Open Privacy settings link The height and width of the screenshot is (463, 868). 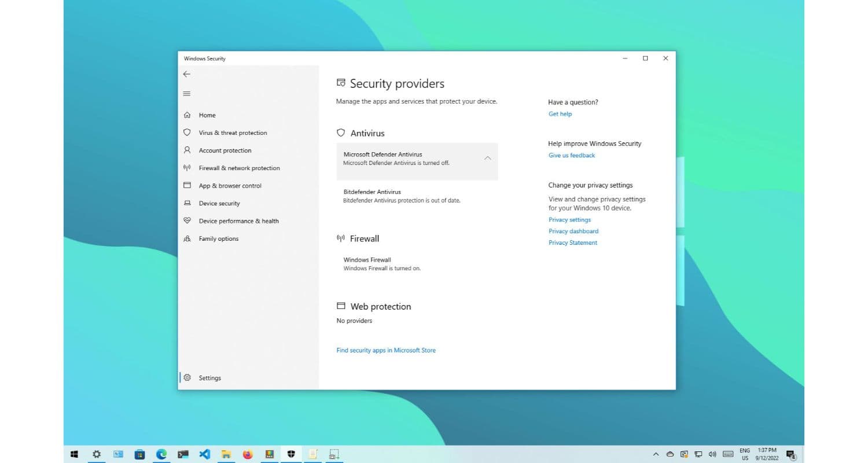pyautogui.click(x=570, y=220)
